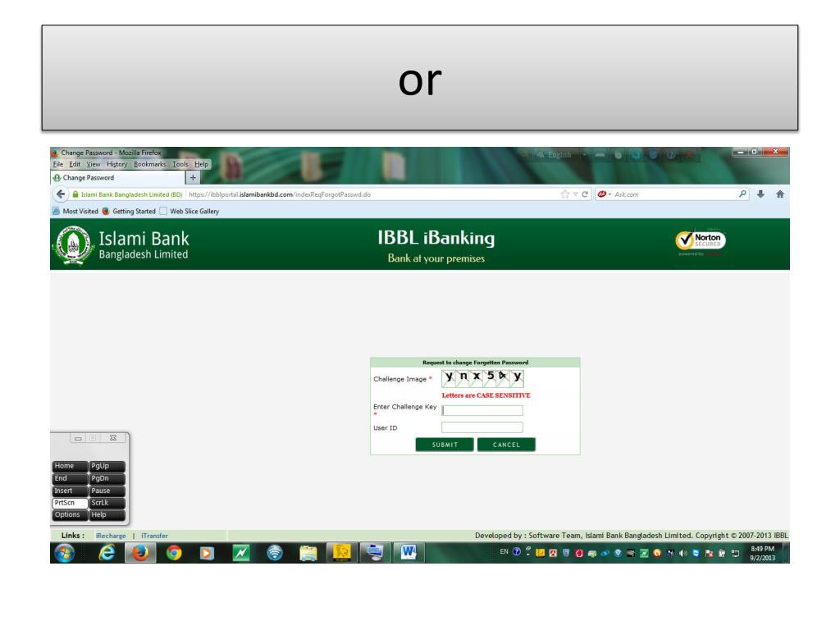The height and width of the screenshot is (630, 840).
Task: Click the Norton Secured seal
Action: click(701, 240)
